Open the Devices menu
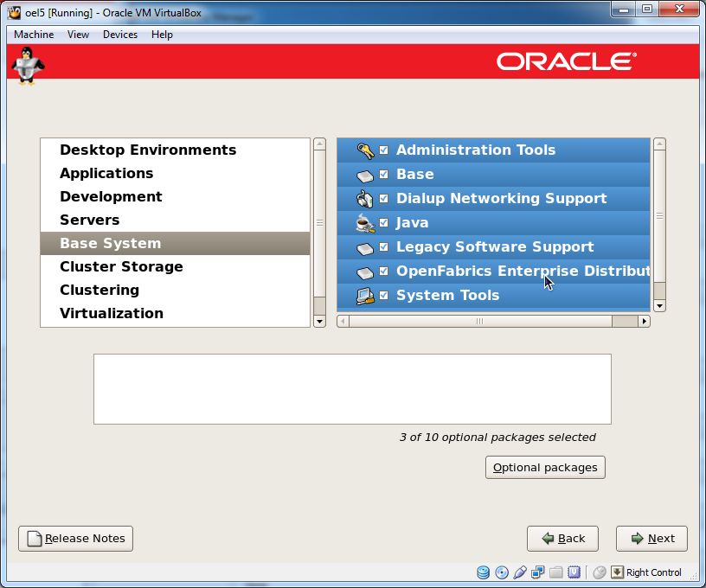 tap(120, 35)
